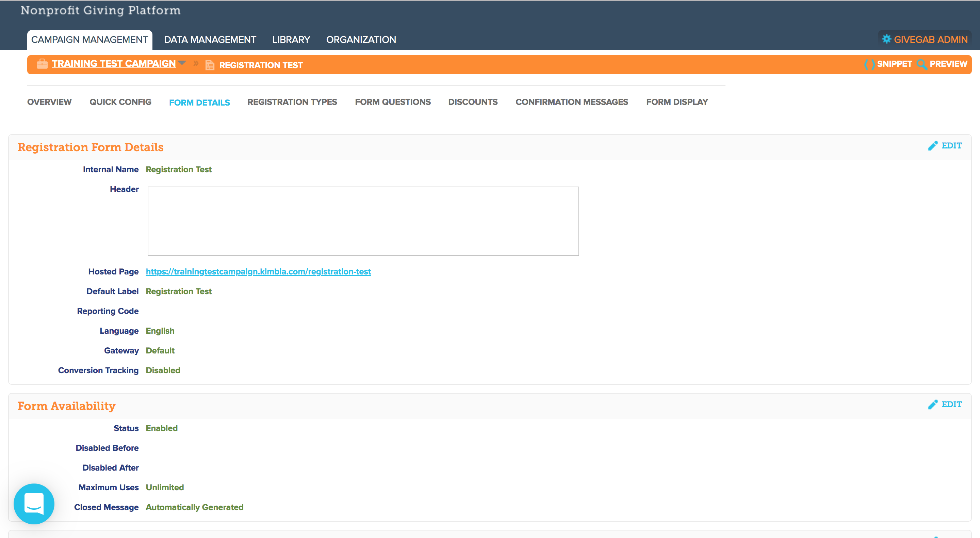The image size is (980, 538).
Task: Click the Snippet button
Action: pyautogui.click(x=888, y=64)
